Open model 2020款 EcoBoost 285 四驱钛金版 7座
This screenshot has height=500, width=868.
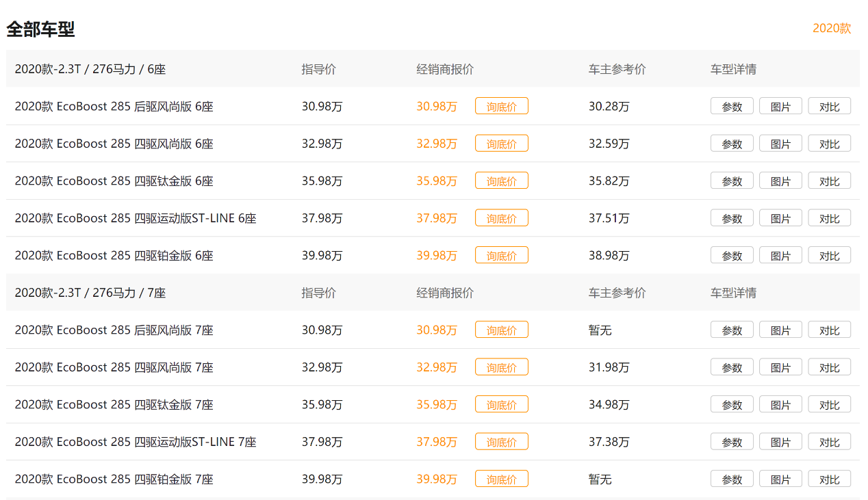pos(114,404)
